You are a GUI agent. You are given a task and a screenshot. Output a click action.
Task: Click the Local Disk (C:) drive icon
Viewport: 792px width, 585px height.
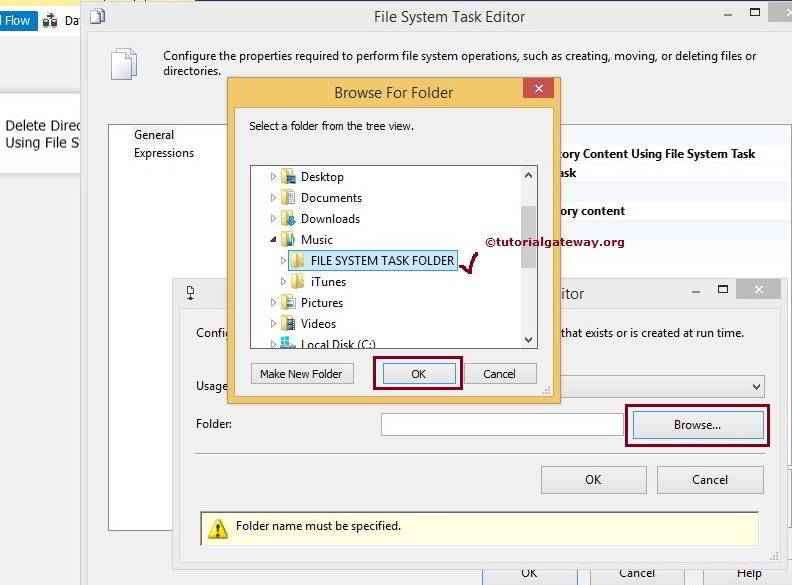click(x=288, y=345)
